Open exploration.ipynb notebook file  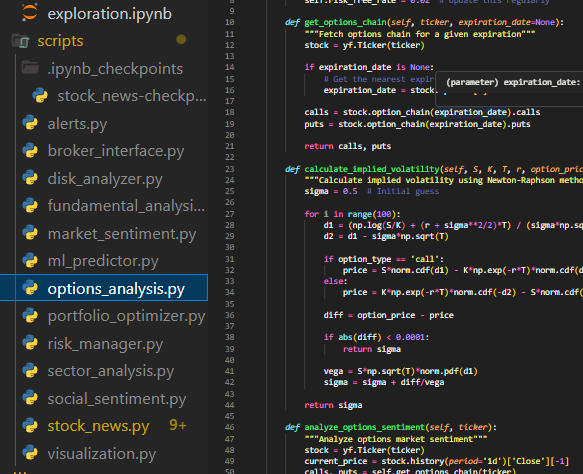[109, 14]
